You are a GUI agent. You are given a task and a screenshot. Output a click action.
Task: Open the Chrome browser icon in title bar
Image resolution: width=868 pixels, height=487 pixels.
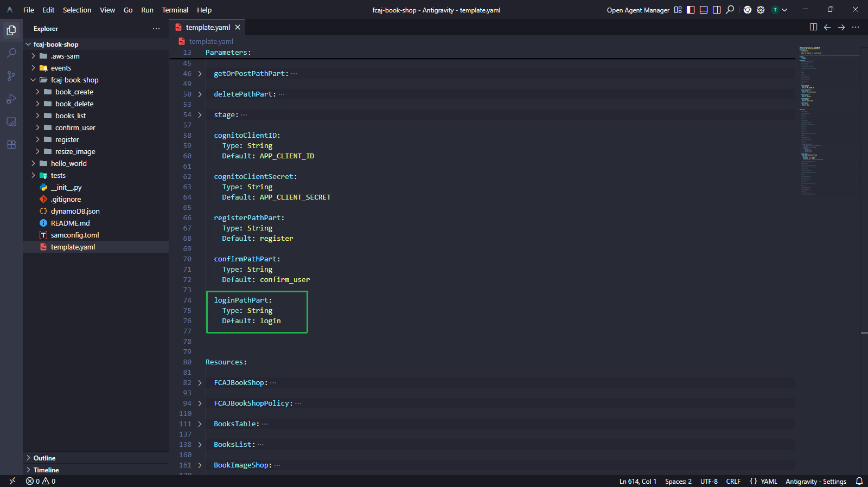(748, 10)
